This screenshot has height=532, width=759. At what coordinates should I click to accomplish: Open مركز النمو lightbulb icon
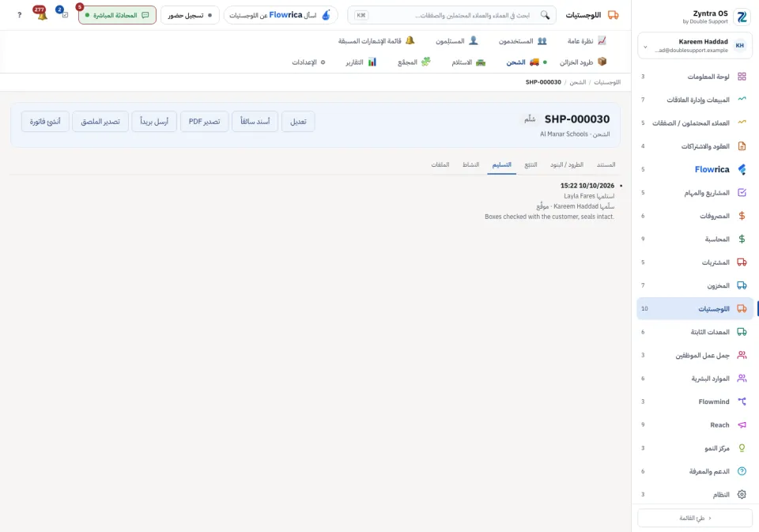click(x=742, y=447)
